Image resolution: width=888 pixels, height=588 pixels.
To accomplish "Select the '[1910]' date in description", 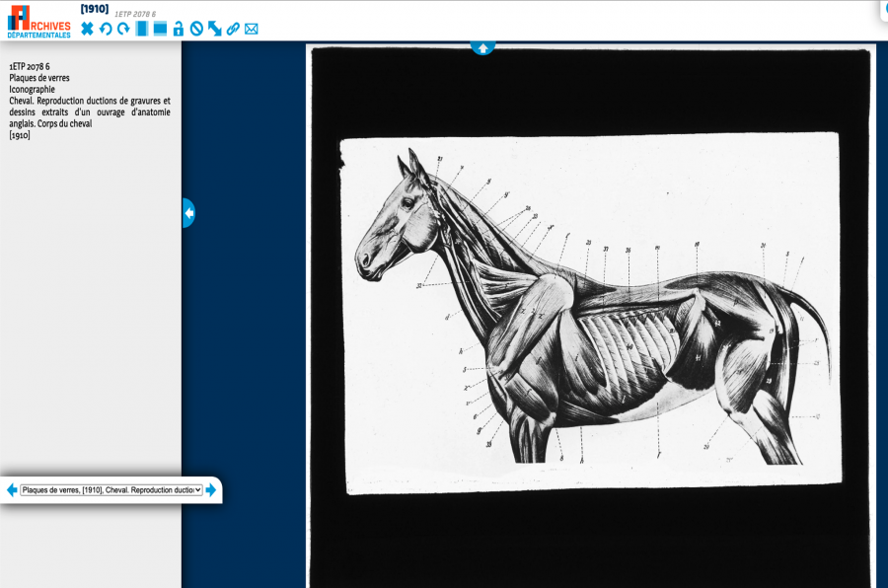I will coord(20,135).
